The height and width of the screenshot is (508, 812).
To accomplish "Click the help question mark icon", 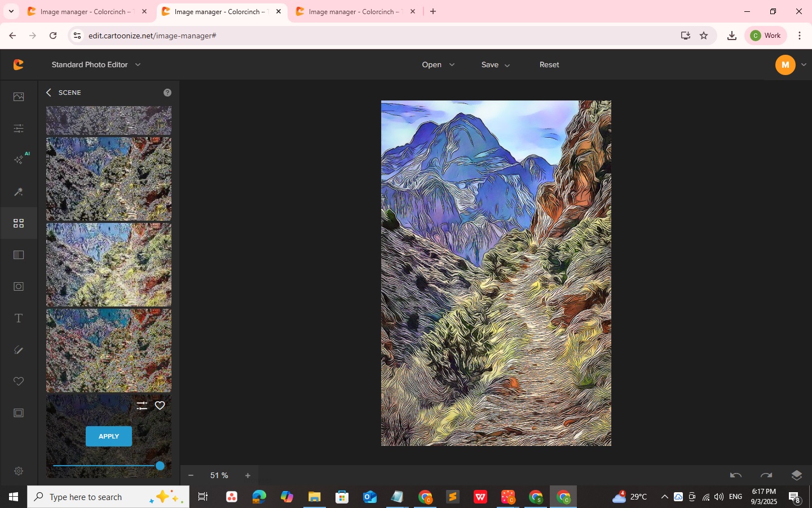I will click(x=167, y=93).
